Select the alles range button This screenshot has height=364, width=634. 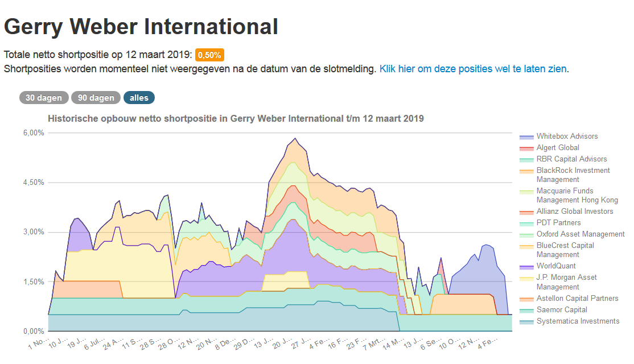coord(139,98)
